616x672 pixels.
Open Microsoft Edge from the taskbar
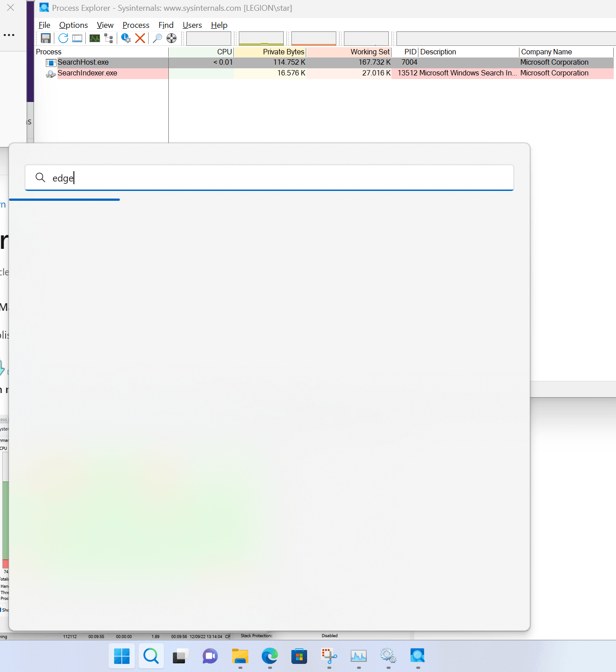pos(270,656)
